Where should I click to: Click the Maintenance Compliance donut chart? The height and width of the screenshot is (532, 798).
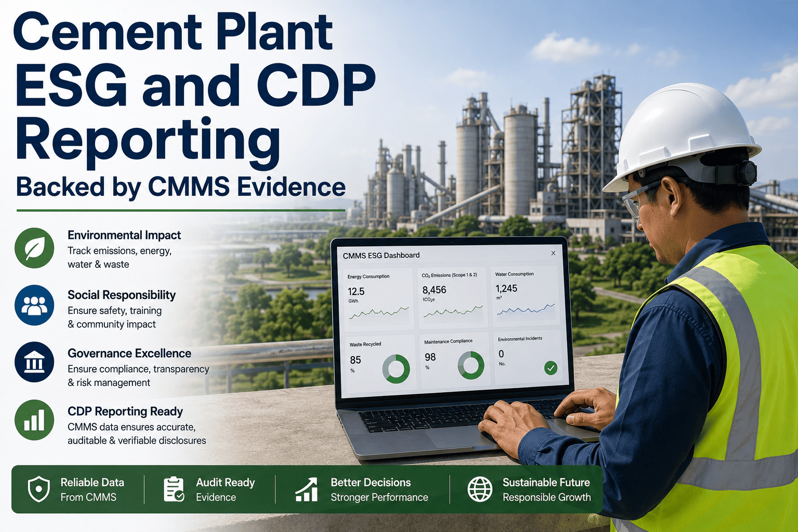click(471, 365)
